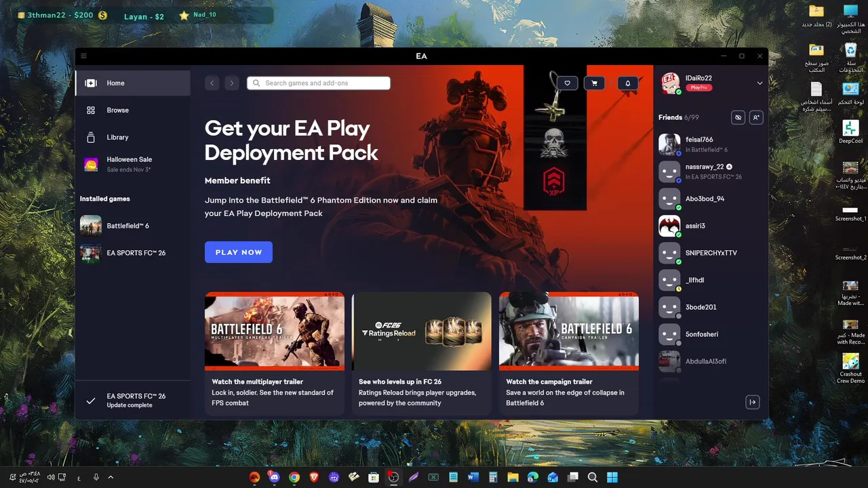Select friend assiri3
The image size is (868, 488).
[x=711, y=226]
